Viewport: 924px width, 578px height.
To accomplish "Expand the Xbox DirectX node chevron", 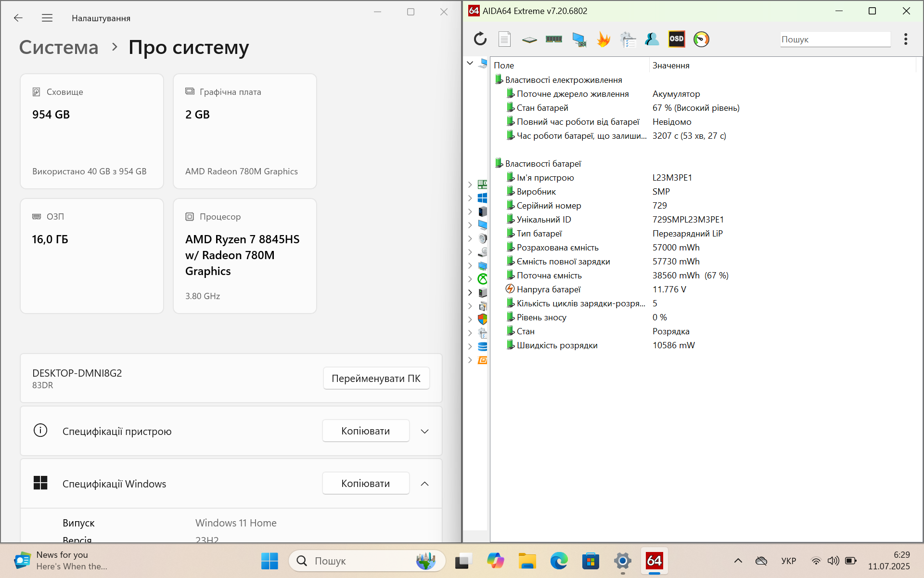I will pos(470,279).
